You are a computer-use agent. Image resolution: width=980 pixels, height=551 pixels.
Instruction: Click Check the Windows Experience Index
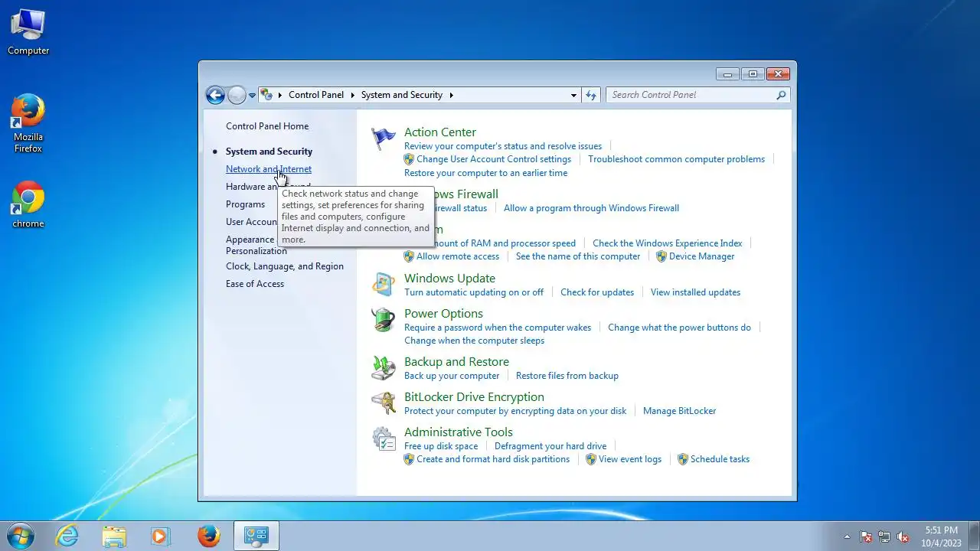click(668, 243)
